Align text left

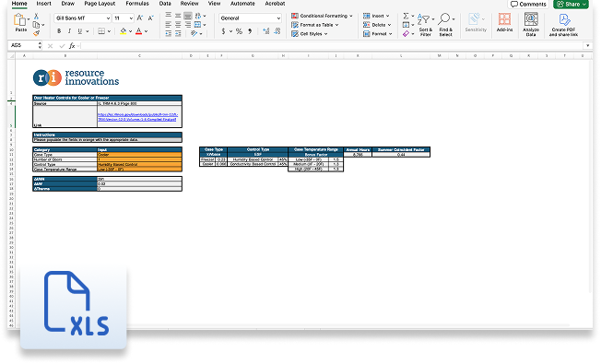(x=169, y=25)
